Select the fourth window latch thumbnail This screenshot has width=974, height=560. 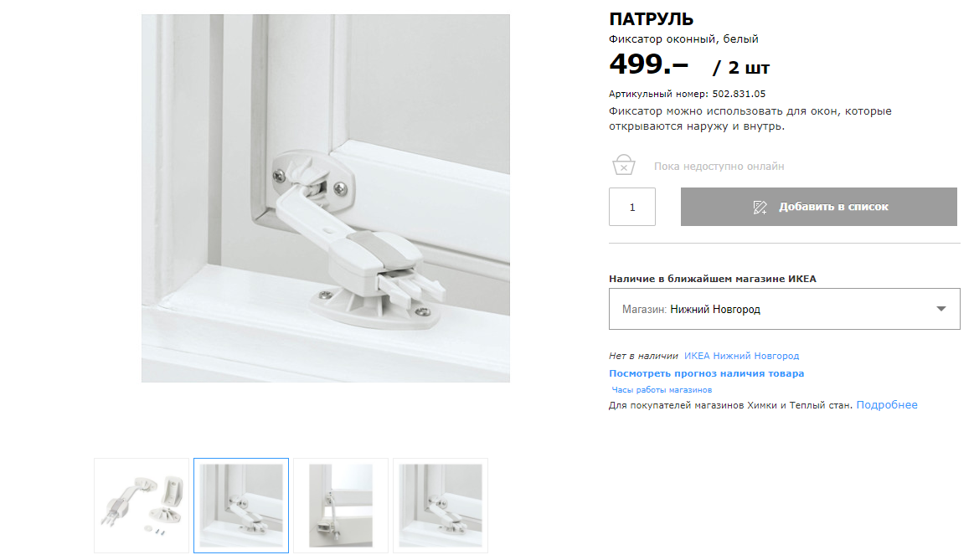(441, 506)
